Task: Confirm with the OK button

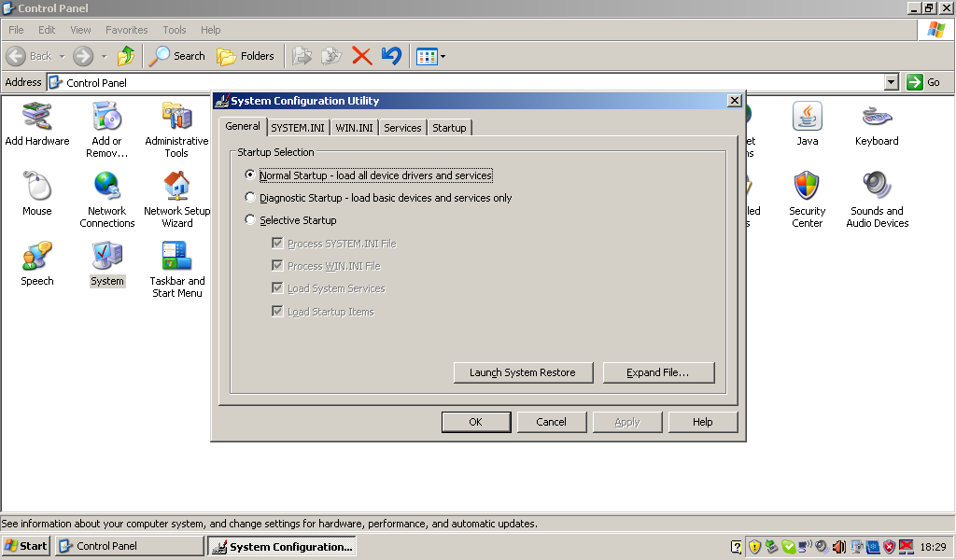Action: (x=475, y=422)
